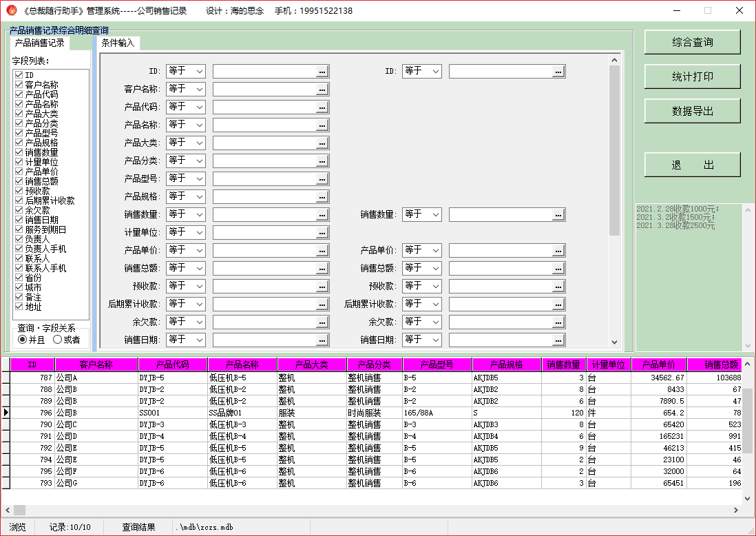
Task: Click the 数据导出 button
Action: pos(693,112)
